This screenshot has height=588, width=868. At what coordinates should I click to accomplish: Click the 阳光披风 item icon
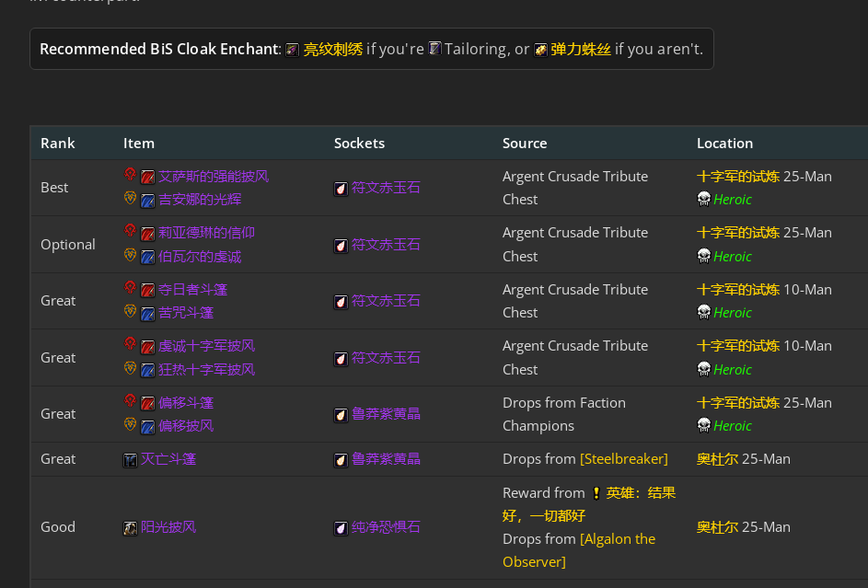tap(130, 528)
